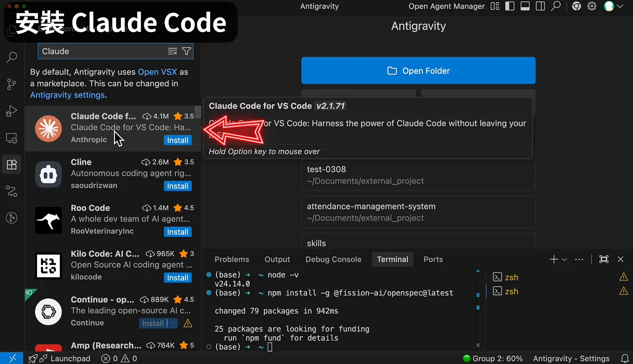Open recent project attendance-management-system
Viewport: 633px width, 364px height.
418,212
